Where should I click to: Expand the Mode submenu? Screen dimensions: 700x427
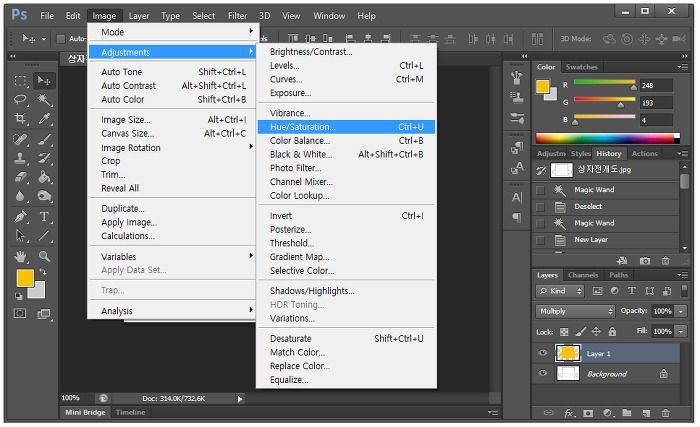click(172, 32)
